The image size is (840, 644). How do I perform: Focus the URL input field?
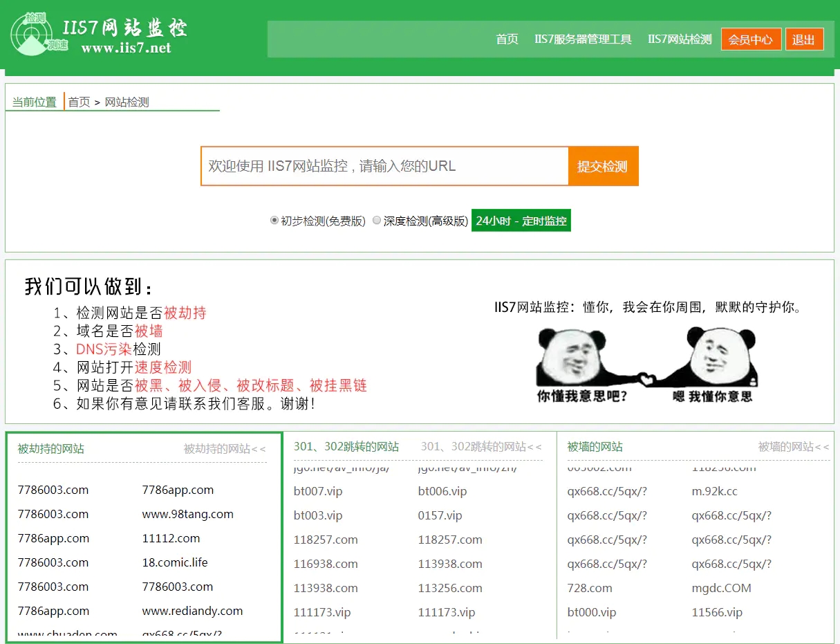(x=384, y=166)
